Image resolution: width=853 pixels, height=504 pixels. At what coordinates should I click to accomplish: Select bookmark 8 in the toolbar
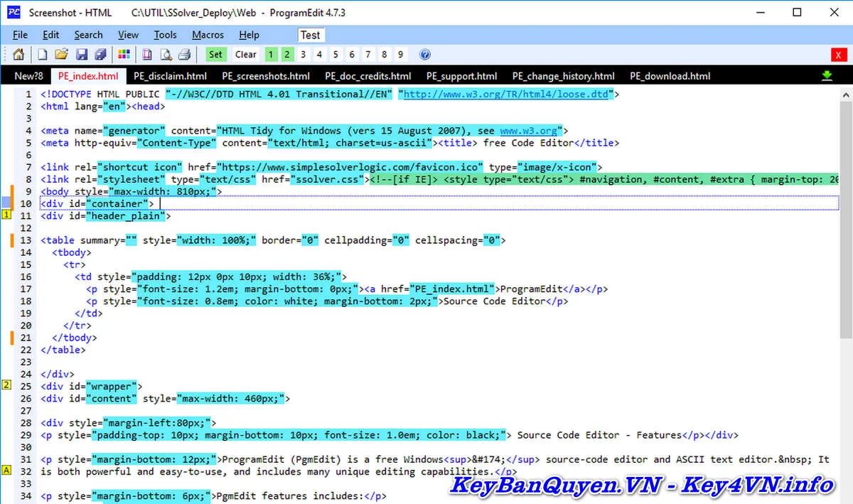click(385, 55)
